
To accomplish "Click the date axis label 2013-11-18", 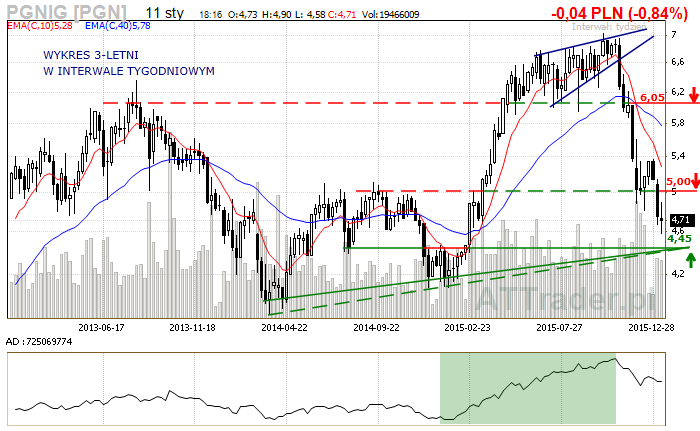I will click(x=192, y=327).
